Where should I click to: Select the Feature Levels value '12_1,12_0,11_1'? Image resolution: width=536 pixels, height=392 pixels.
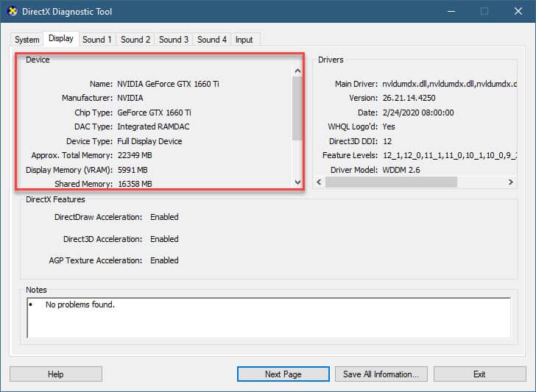coord(449,155)
